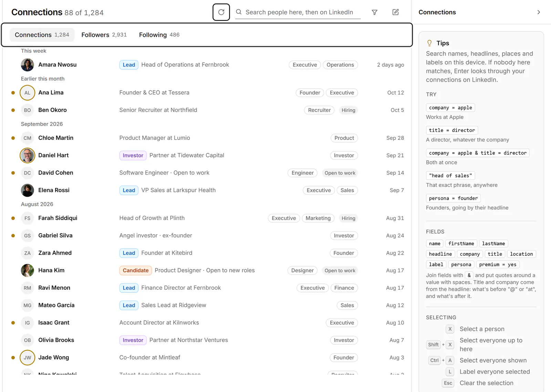Click Chloe Martin's CM avatar
The height and width of the screenshot is (392, 551).
tap(28, 138)
